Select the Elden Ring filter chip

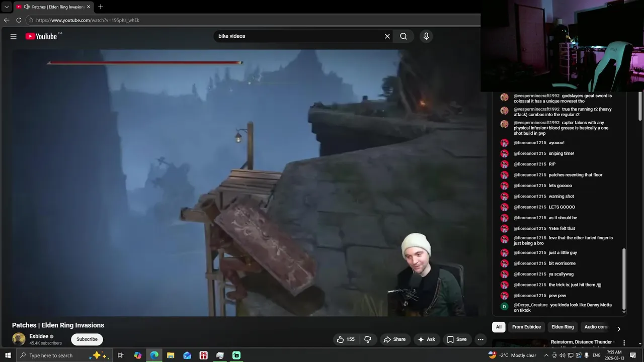point(562,327)
